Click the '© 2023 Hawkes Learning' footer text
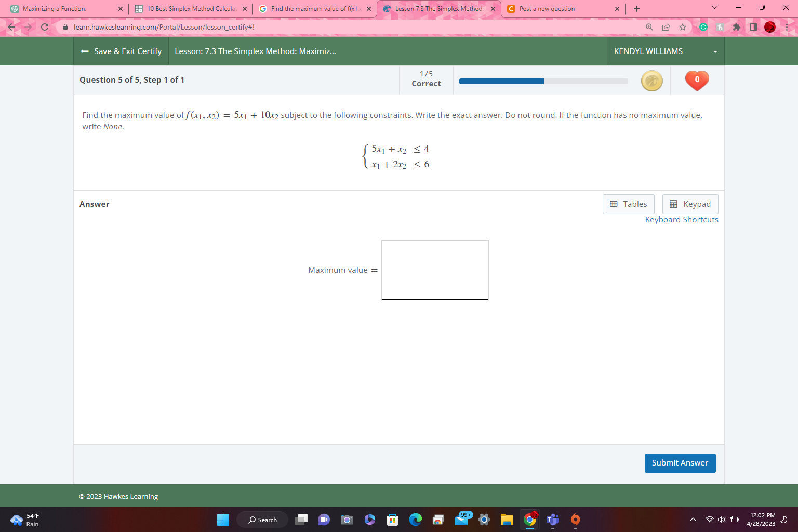This screenshot has height=532, width=798. coord(118,496)
